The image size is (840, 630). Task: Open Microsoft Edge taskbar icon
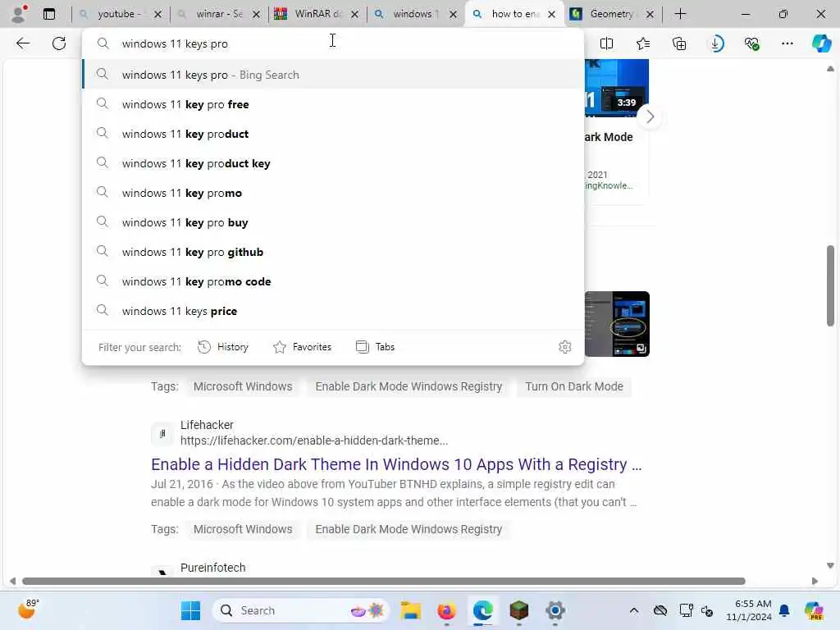pos(482,610)
